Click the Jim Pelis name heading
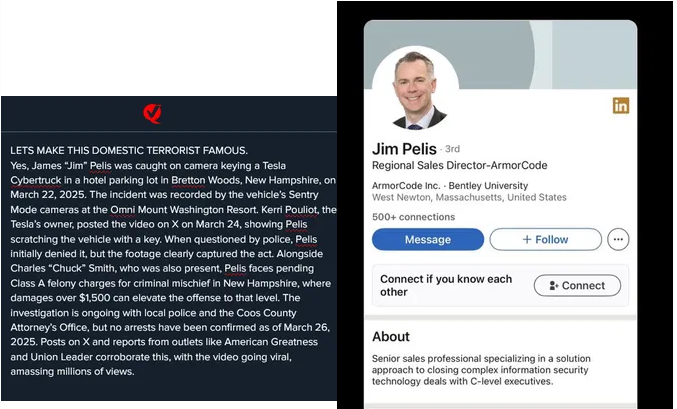The width and height of the screenshot is (677, 409). click(404, 149)
